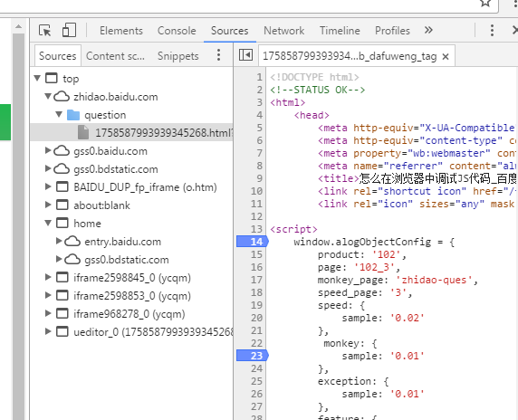Click the ueditor_0 frame icon
Image resolution: width=518 pixels, height=420 pixels.
coord(62,332)
